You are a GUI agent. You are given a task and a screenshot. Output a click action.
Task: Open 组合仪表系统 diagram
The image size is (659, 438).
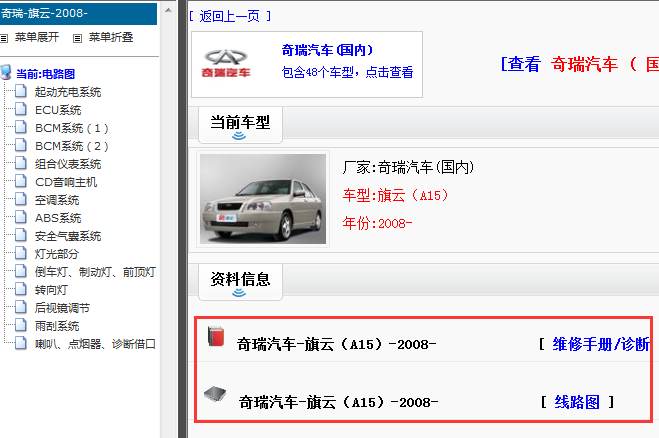pyautogui.click(x=68, y=164)
